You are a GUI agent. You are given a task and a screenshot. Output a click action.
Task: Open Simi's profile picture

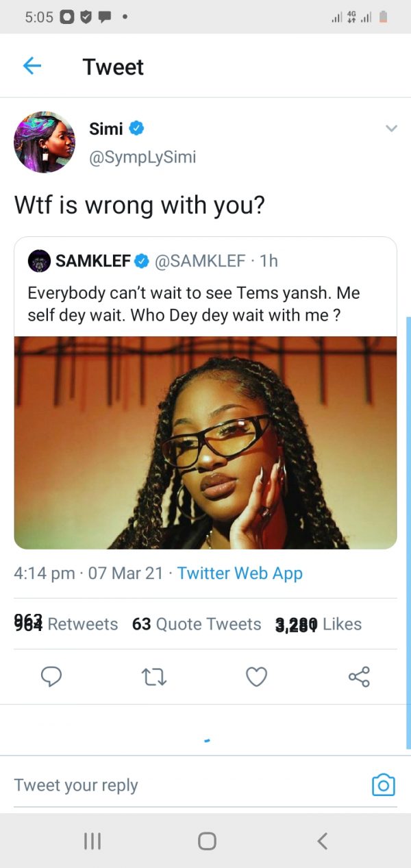[45, 142]
